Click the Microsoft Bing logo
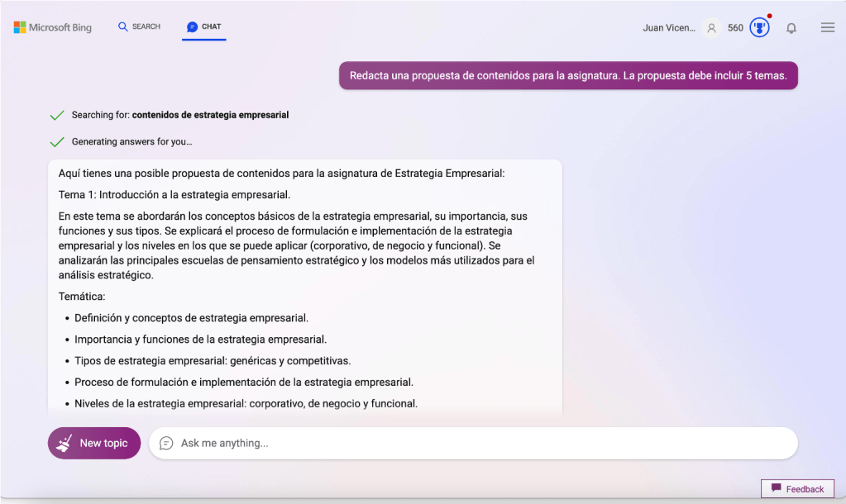Screen dimensions: 846x504 pyautogui.click(x=53, y=27)
